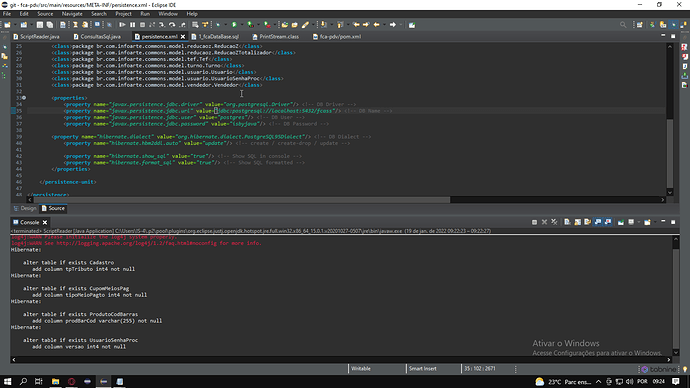690x388 pixels.
Task: Toggle Show Console When Standard Out Changes
Action: tap(598, 222)
